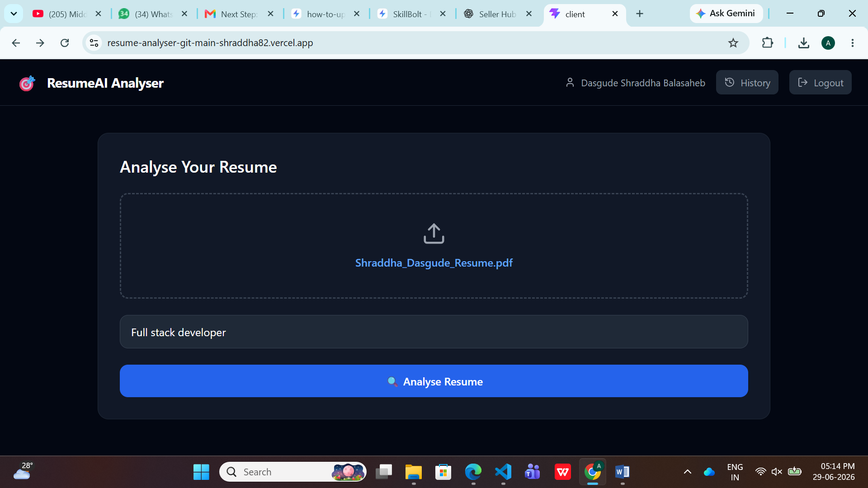This screenshot has width=868, height=488.
Task: Open the browser Downloads icon
Action: 803,43
